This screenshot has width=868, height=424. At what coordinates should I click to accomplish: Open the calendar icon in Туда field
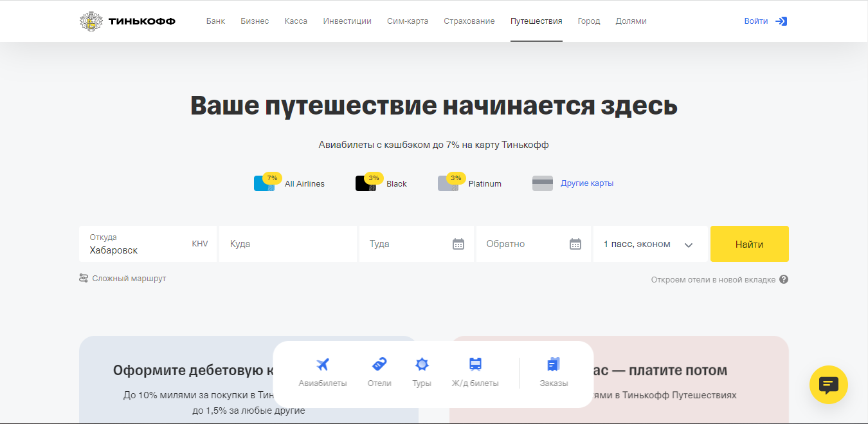[458, 244]
